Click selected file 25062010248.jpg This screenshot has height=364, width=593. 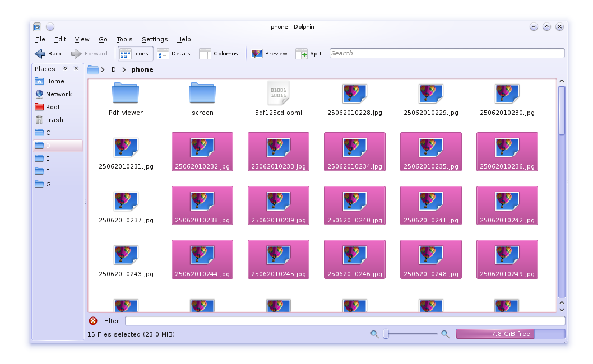click(x=431, y=259)
